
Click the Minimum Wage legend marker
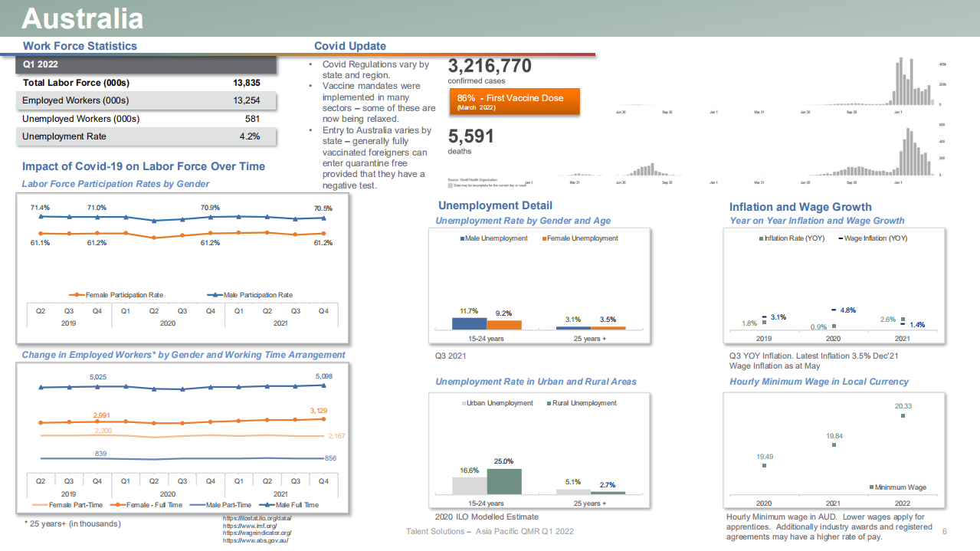tap(871, 487)
